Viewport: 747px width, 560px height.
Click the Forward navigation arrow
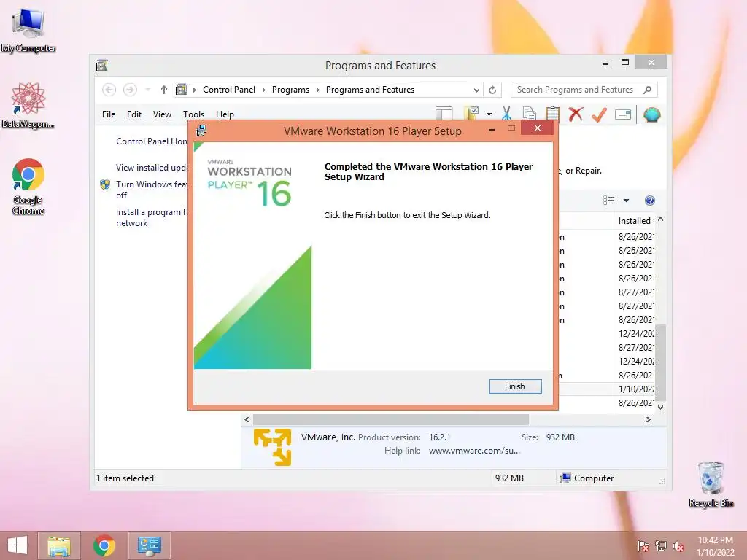coord(130,90)
